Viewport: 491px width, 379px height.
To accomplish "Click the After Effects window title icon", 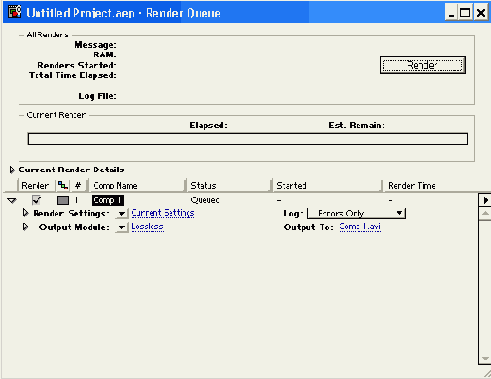I will point(14,12).
